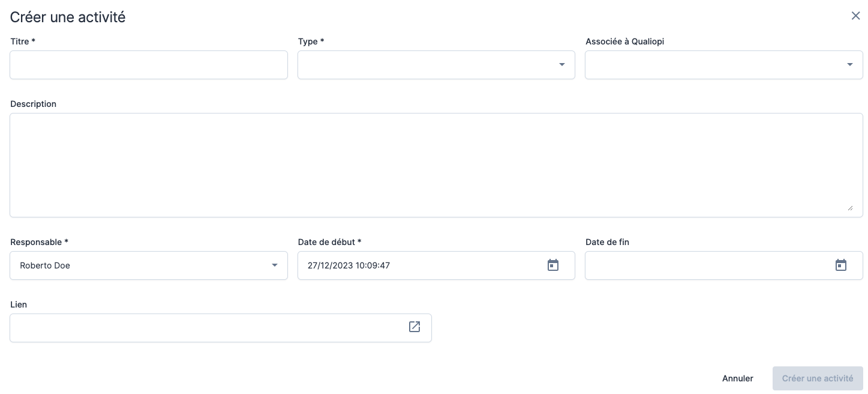Image resolution: width=868 pixels, height=394 pixels.
Task: Click the Créer une activité submit button
Action: (x=817, y=378)
